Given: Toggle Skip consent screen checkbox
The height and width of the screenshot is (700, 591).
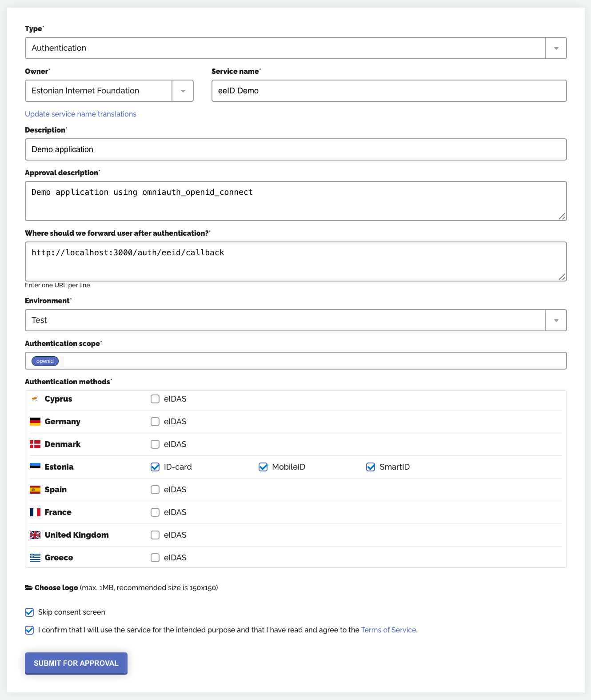Looking at the screenshot, I should (x=29, y=612).
